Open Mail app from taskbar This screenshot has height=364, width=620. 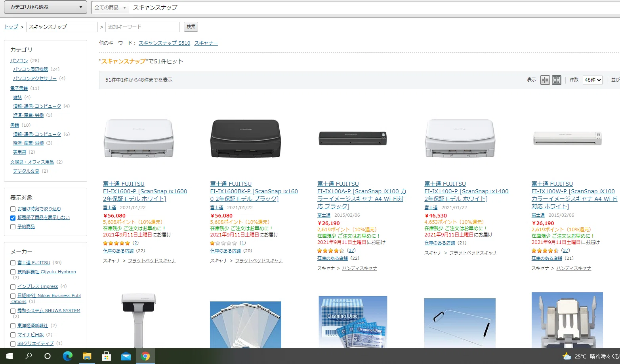(x=126, y=356)
